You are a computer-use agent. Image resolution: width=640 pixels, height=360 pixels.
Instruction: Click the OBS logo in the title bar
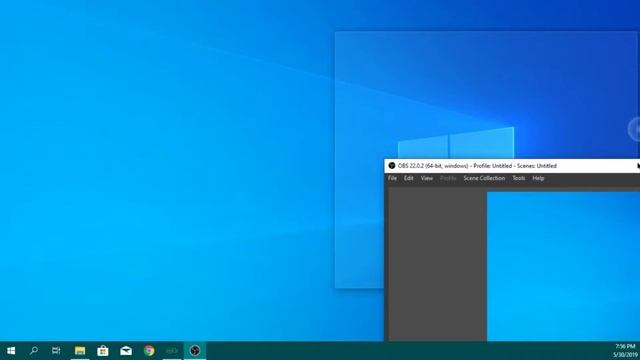tap(392, 166)
